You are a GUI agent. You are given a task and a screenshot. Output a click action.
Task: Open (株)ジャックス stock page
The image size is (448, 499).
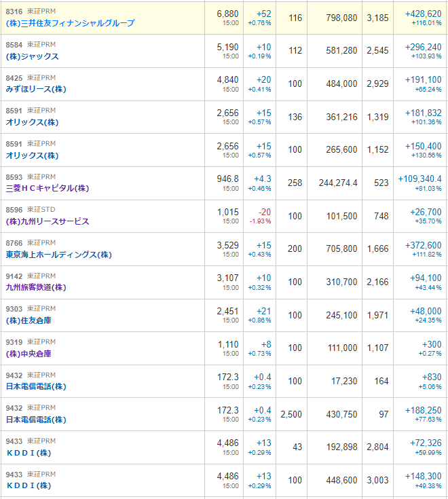(32, 56)
